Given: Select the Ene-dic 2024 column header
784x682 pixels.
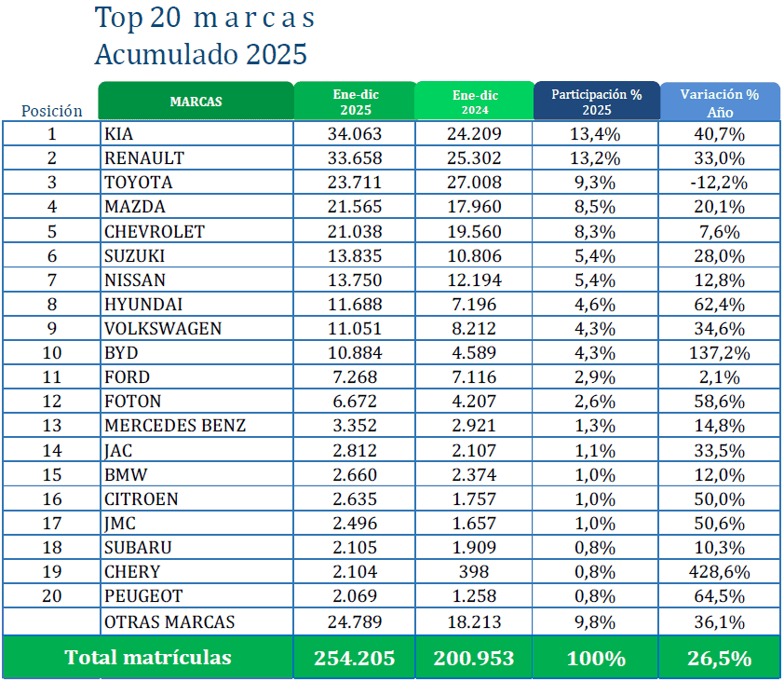Looking at the screenshot, I should (475, 101).
